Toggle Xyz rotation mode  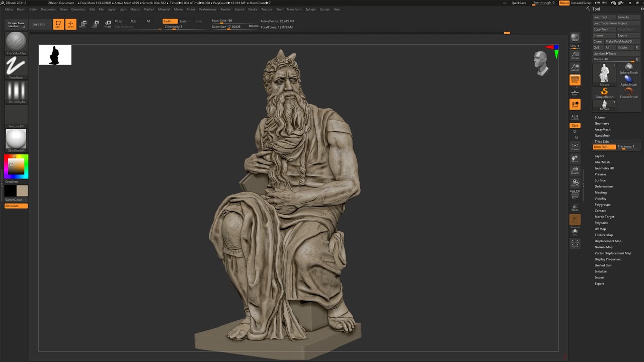coord(575,125)
